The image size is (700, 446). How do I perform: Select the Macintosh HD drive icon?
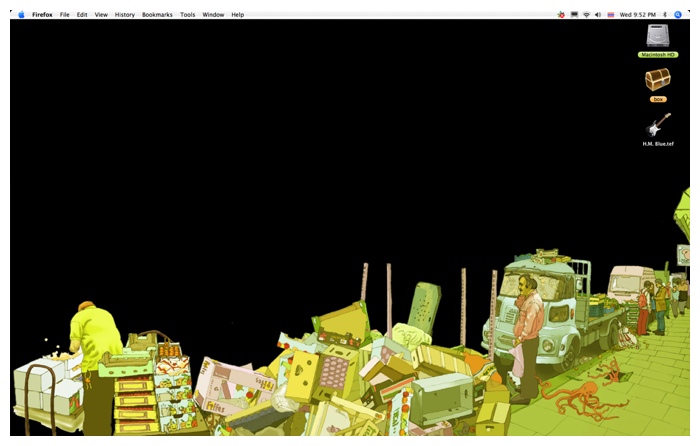click(658, 36)
